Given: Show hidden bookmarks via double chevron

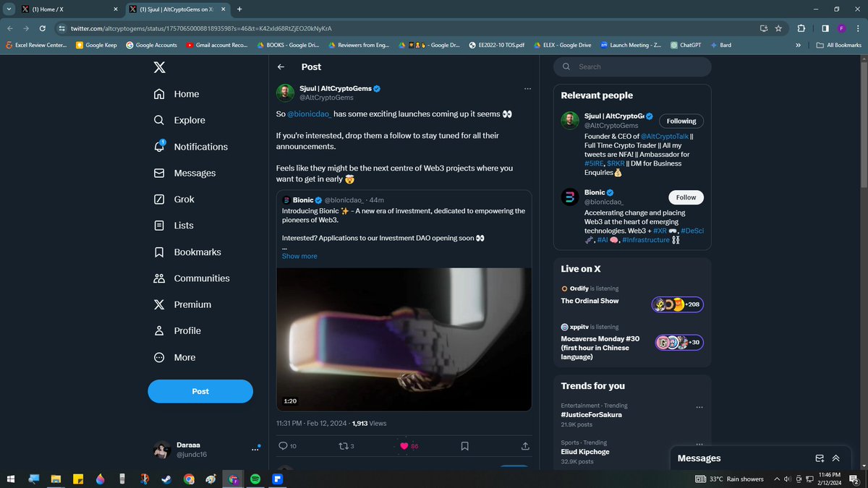Looking at the screenshot, I should click(798, 45).
